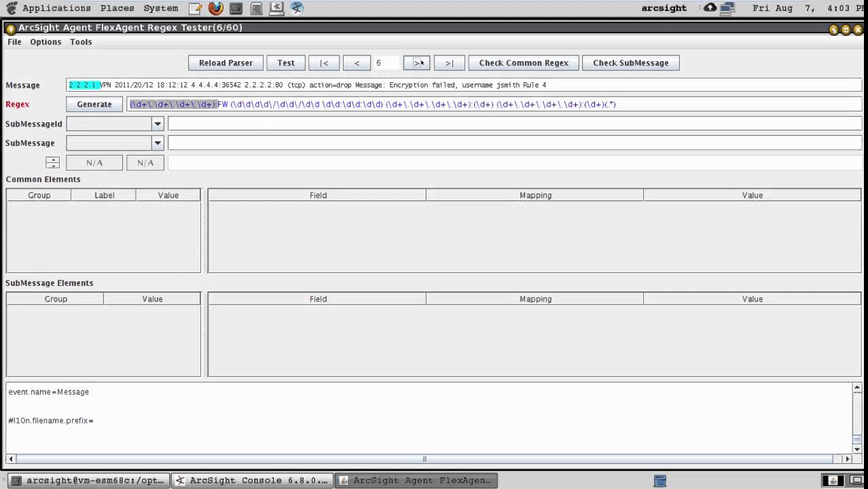Open the Applications menu
Image resolution: width=868 pixels, height=489 pixels.
(56, 8)
